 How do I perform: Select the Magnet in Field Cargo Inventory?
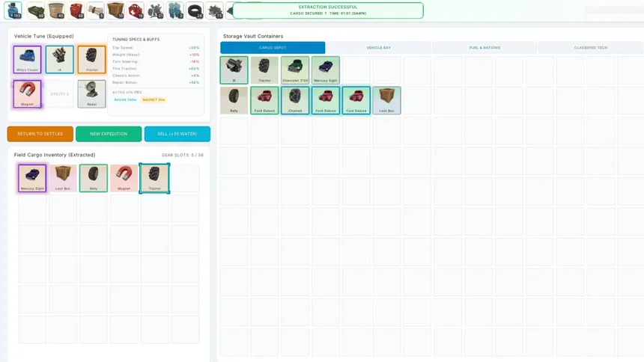point(124,178)
